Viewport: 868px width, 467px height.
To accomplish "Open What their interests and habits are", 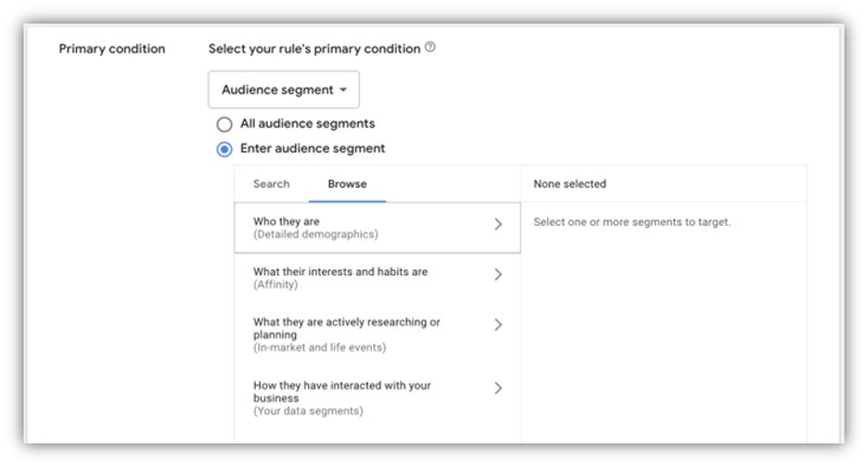I will click(377, 278).
